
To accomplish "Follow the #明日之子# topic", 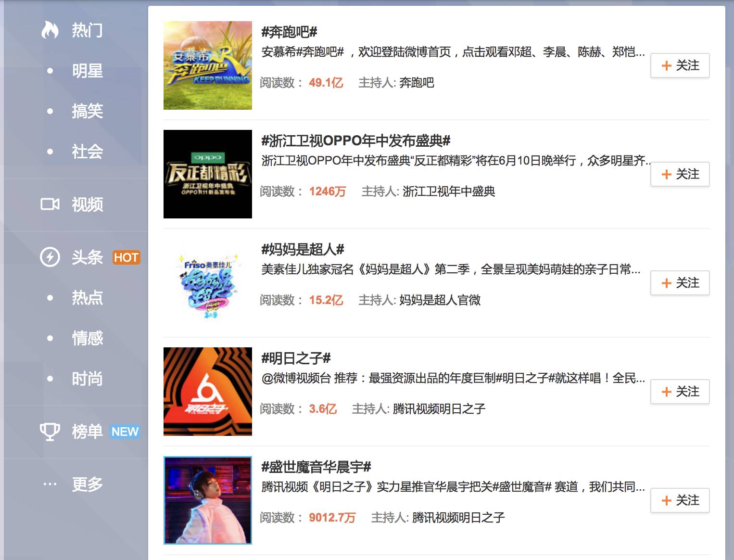I will tap(680, 392).
